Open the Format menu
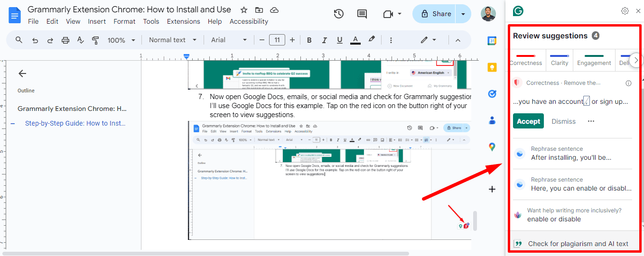 click(124, 21)
